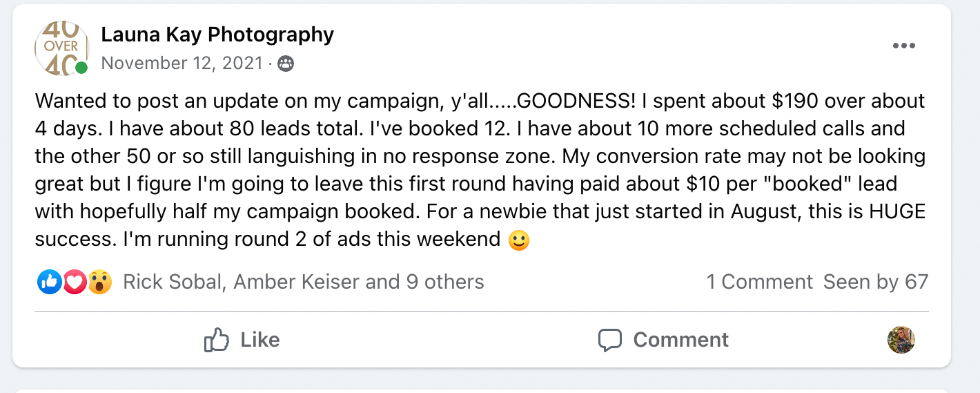
Task: Click the smiley emoji ending the post
Action: tap(518, 240)
